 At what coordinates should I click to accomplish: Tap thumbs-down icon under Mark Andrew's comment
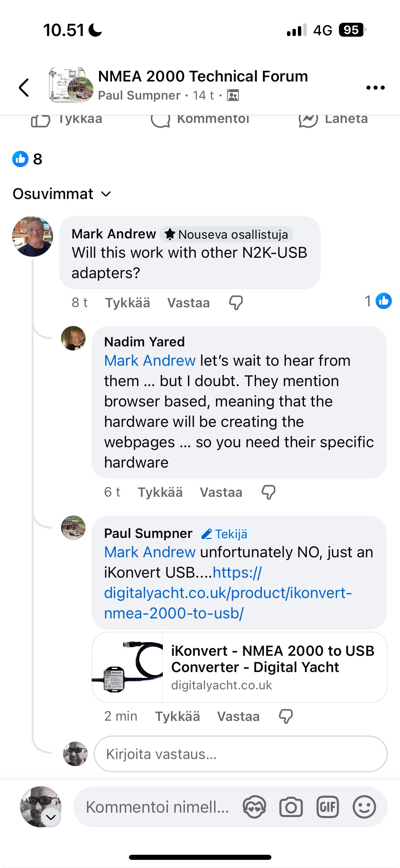click(236, 302)
